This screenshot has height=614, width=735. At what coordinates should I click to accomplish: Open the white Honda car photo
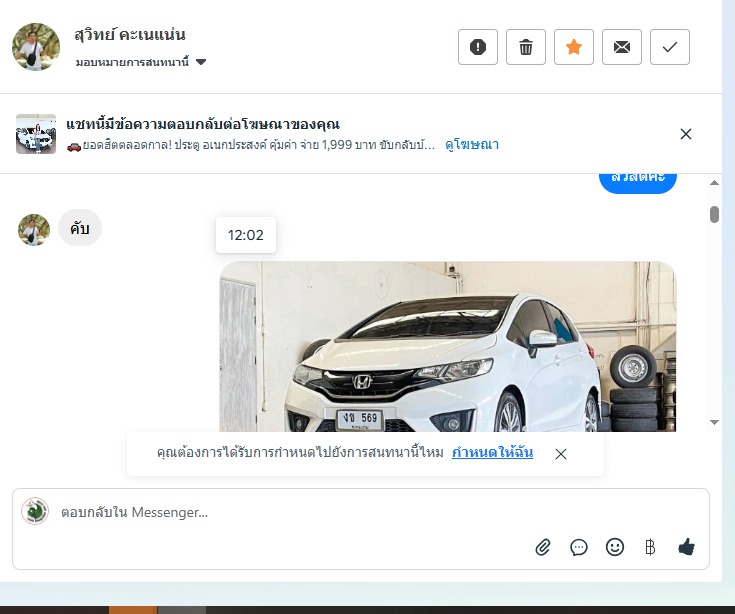(x=448, y=346)
